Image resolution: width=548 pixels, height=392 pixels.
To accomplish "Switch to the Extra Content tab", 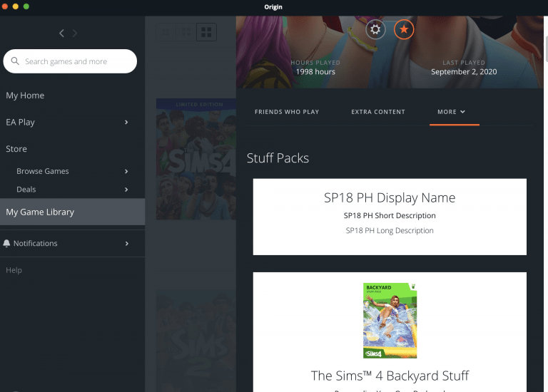I will 378,112.
